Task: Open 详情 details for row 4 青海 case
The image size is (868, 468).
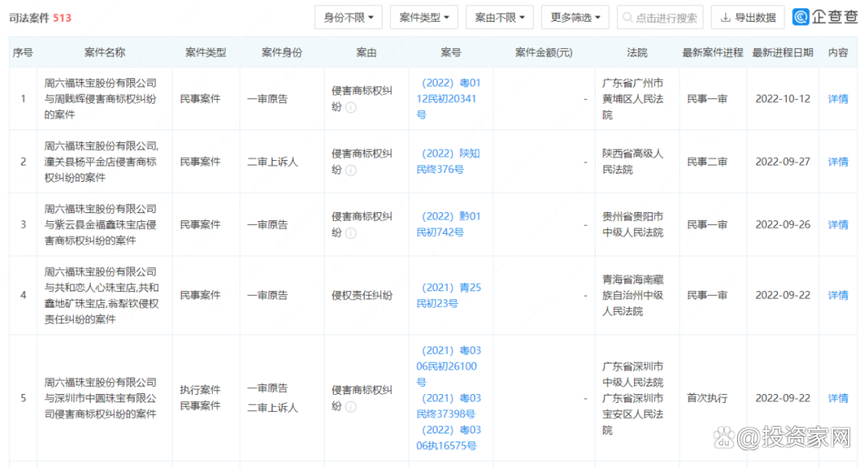Action: [837, 295]
